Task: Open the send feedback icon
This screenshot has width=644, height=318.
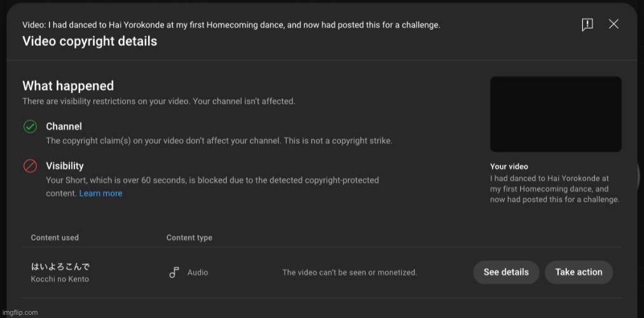Action: [587, 24]
